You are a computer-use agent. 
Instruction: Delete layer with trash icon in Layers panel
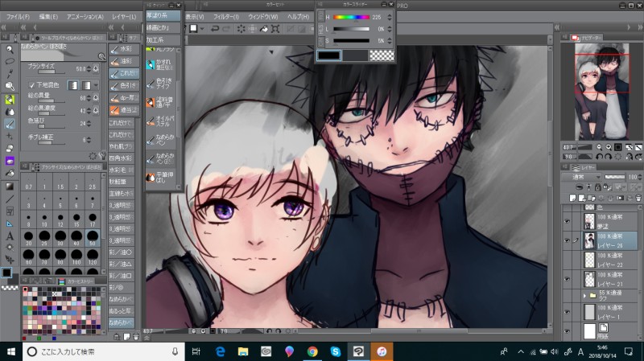point(638,198)
